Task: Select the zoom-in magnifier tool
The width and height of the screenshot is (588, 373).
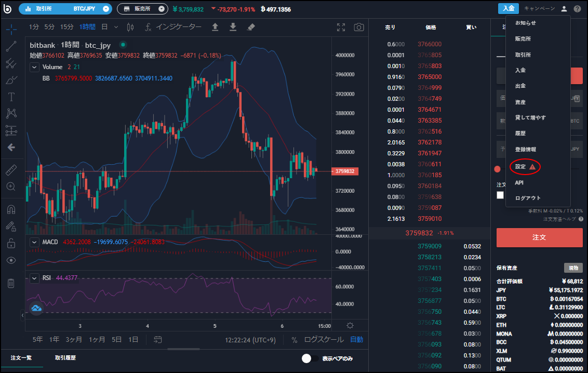Action: 11,186
